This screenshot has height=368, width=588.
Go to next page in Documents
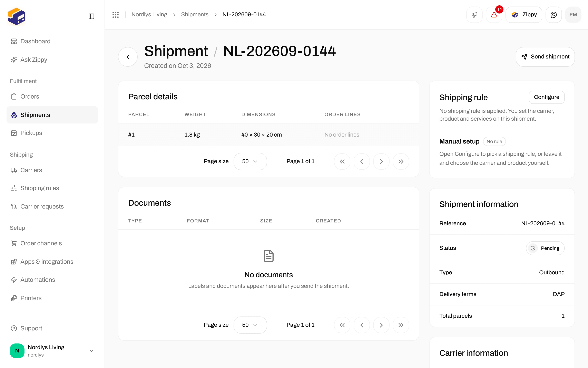pyautogui.click(x=381, y=325)
